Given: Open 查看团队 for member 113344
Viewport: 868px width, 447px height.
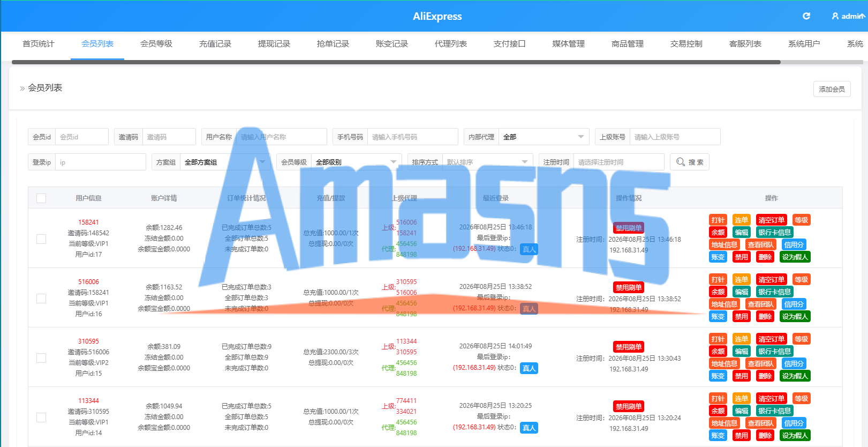Looking at the screenshot, I should click(x=760, y=423).
